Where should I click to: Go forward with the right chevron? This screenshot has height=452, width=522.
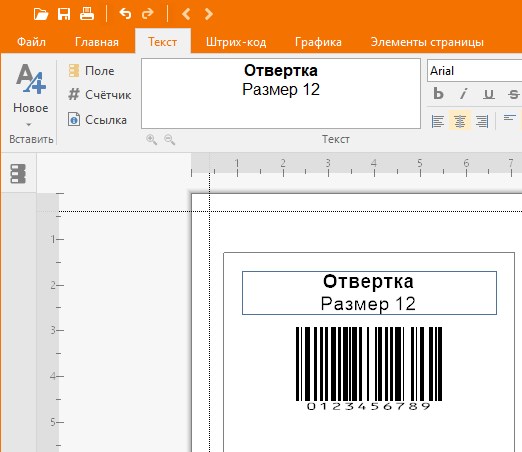tap(209, 14)
